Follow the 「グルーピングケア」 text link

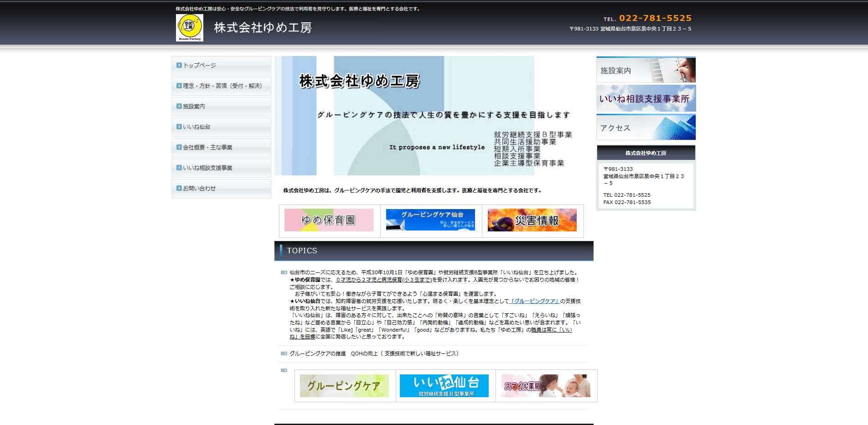(x=534, y=301)
